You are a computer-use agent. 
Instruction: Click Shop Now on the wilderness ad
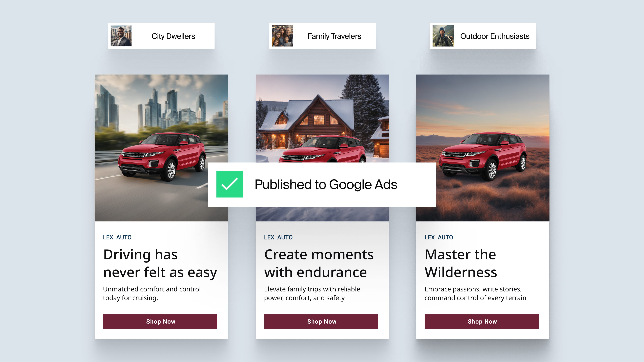[481, 322]
